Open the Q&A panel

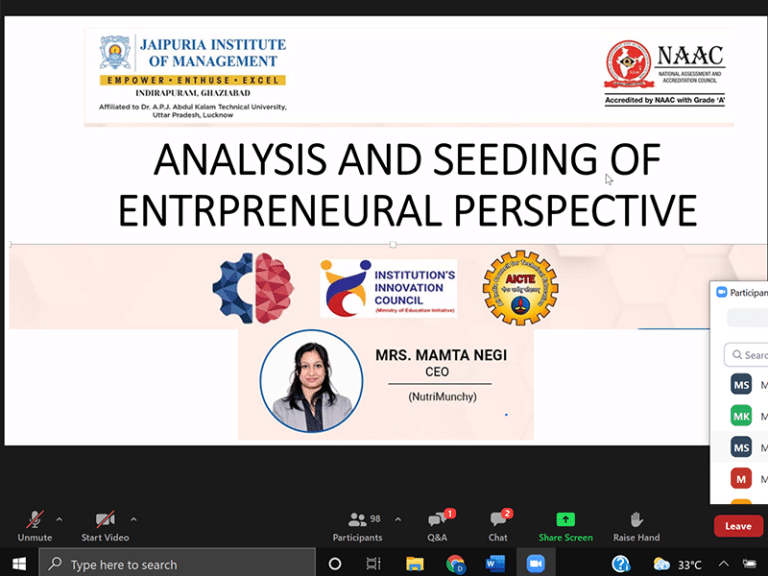click(x=437, y=520)
